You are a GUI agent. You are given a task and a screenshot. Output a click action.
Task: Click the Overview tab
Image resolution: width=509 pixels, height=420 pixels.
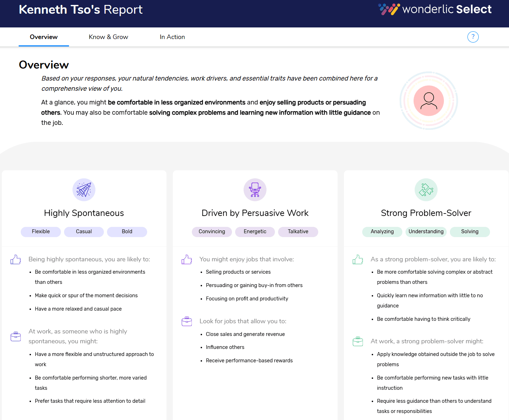pos(44,37)
